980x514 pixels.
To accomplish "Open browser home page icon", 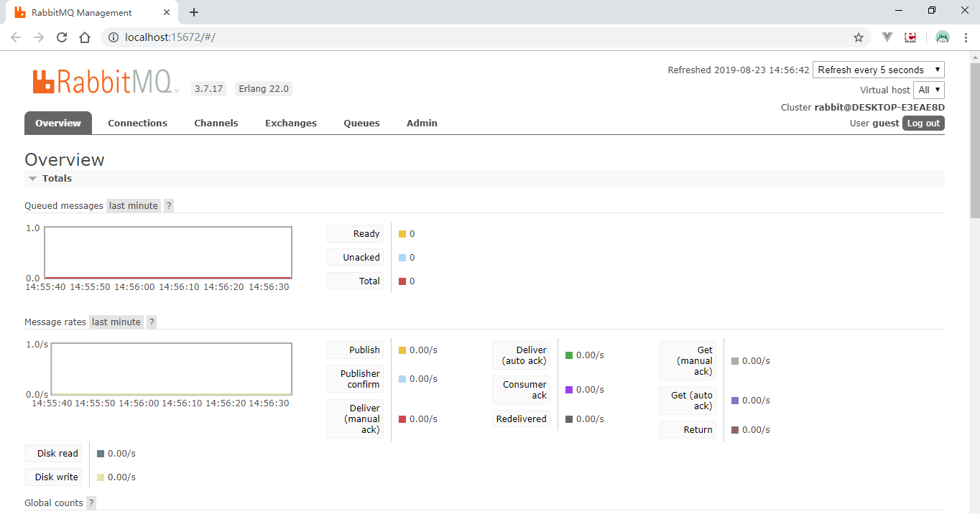I will [85, 37].
